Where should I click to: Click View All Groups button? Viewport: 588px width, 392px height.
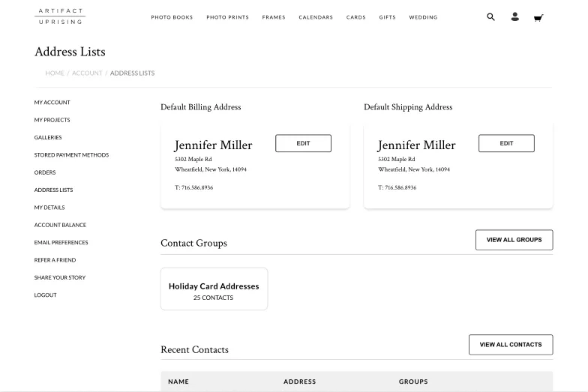tap(514, 240)
